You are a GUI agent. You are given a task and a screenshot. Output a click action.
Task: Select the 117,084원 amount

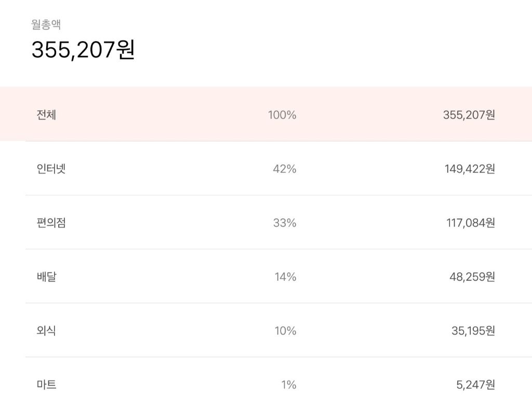pyautogui.click(x=470, y=223)
